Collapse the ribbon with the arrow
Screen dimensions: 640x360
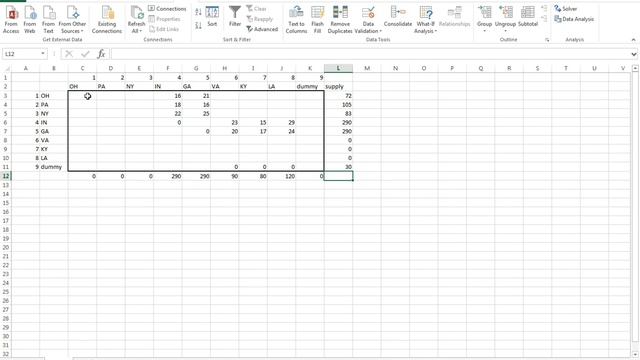click(633, 40)
